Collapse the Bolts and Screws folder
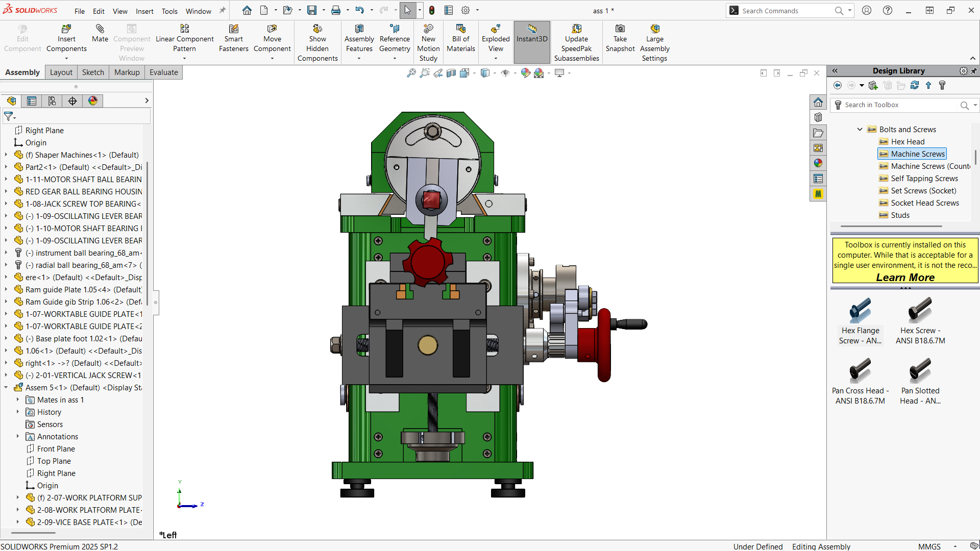The height and width of the screenshot is (551, 980). (860, 129)
